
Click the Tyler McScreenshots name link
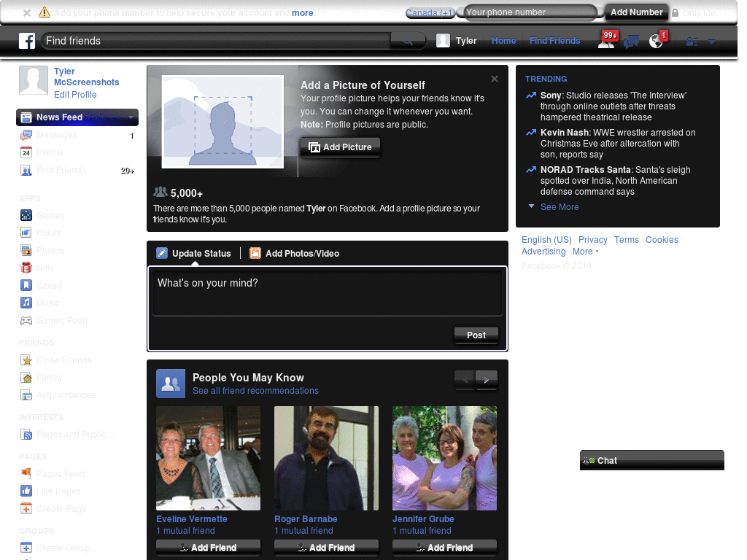(x=86, y=77)
